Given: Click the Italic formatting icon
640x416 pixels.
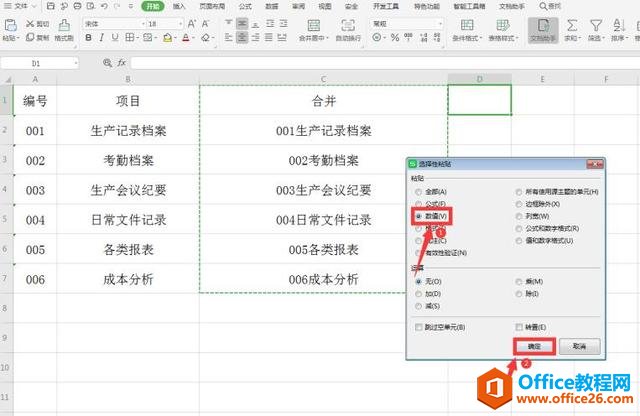Looking at the screenshot, I should [x=101, y=38].
